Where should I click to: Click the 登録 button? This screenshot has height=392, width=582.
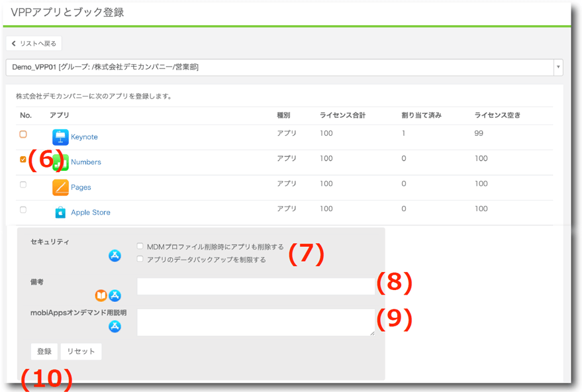(x=44, y=351)
